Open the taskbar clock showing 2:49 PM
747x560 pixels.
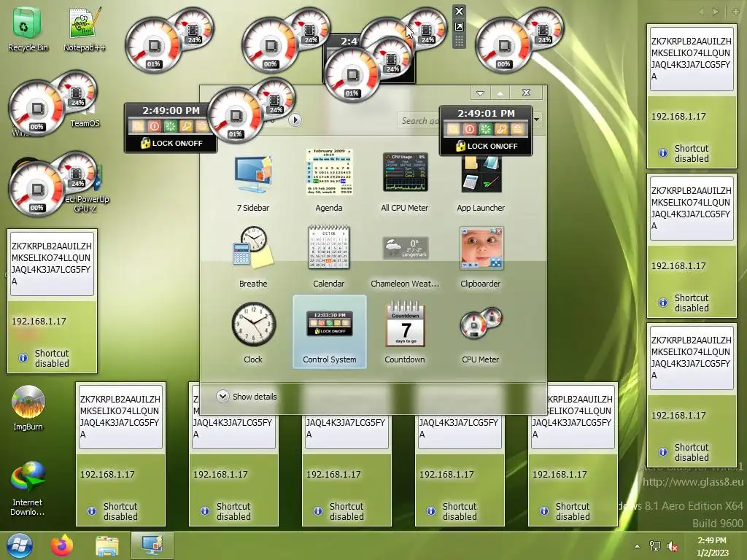[x=713, y=546]
